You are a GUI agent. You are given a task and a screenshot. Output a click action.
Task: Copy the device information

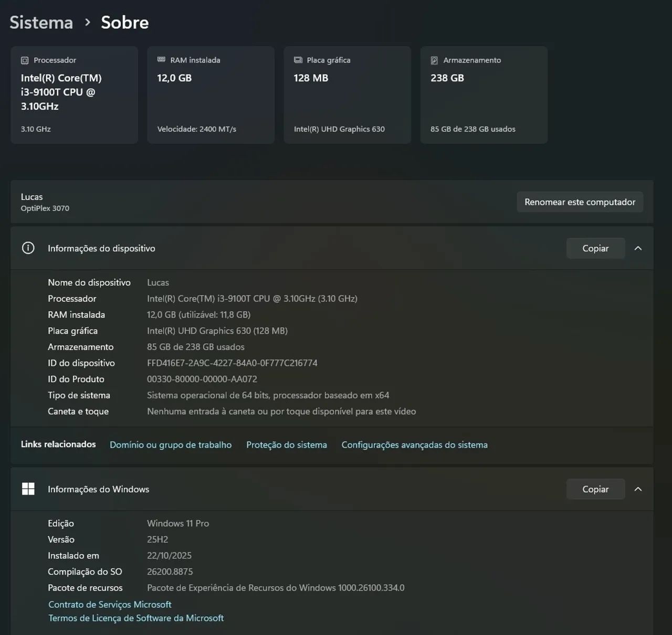[x=595, y=248]
